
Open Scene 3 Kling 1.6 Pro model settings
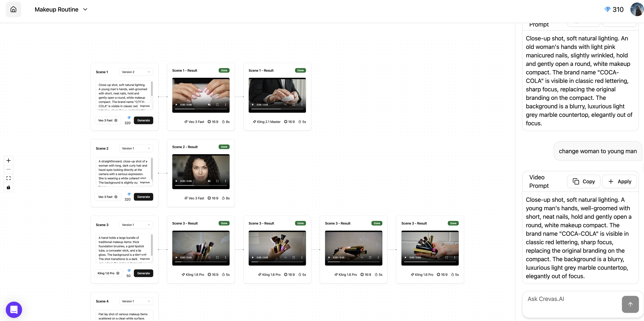point(108,273)
